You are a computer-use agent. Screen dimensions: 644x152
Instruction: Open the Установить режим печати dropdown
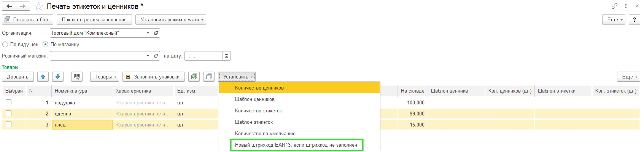pos(171,19)
